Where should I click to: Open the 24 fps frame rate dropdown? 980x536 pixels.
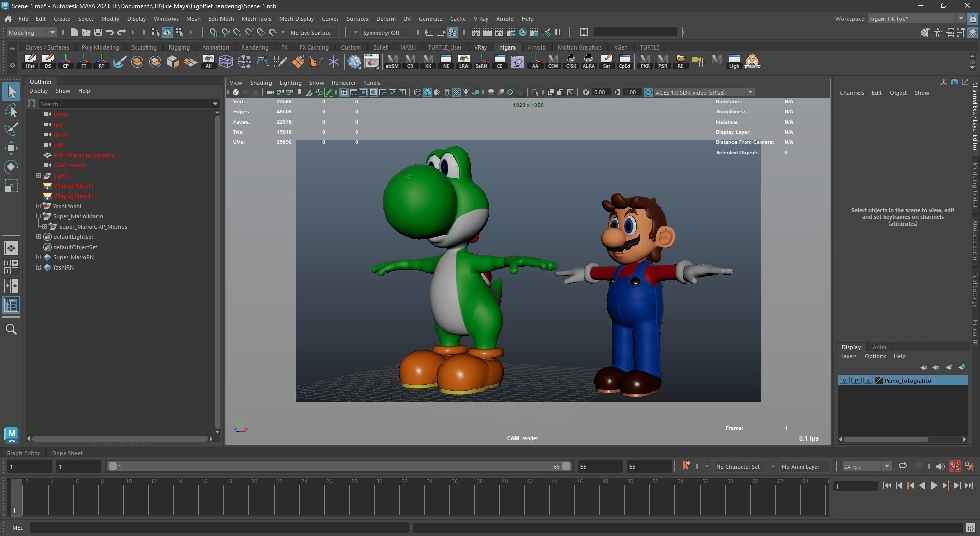point(866,466)
